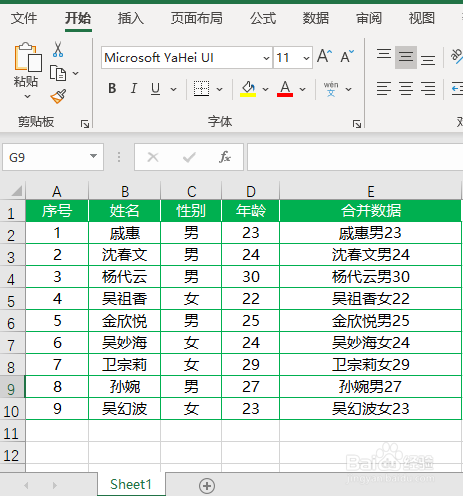Viewport: 463px width, 496px height.
Task: Switch to the 开始 tab
Action: click(x=78, y=18)
